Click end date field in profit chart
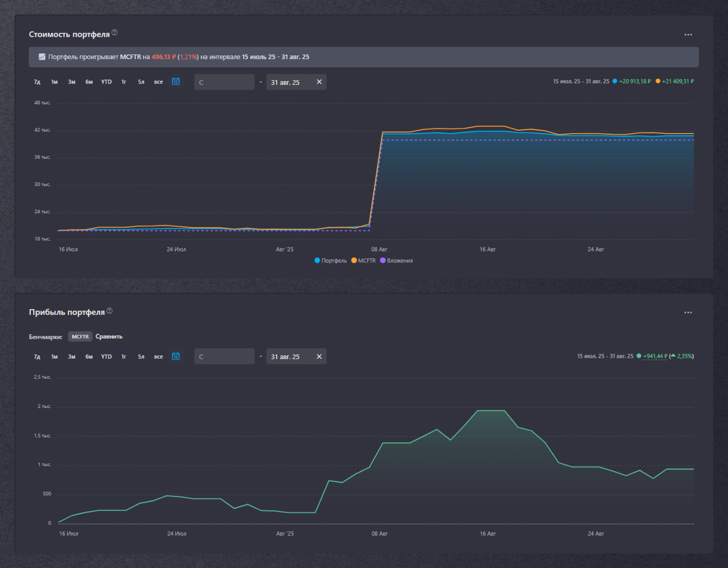The height and width of the screenshot is (568, 728). (x=296, y=356)
